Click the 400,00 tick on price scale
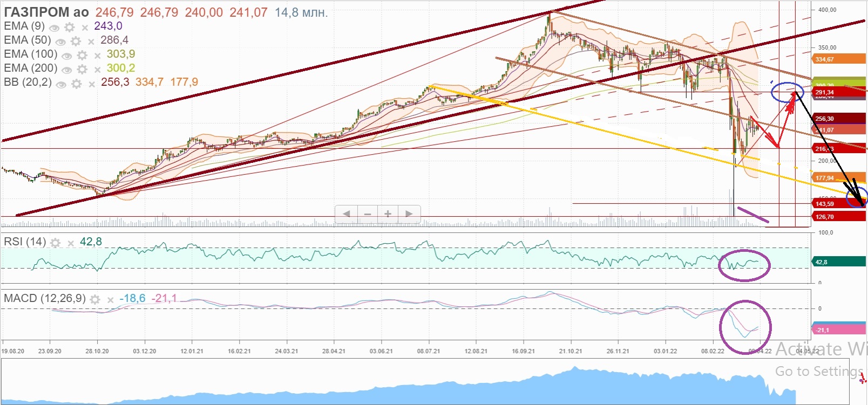This screenshot has height=405, width=868. pyautogui.click(x=827, y=10)
